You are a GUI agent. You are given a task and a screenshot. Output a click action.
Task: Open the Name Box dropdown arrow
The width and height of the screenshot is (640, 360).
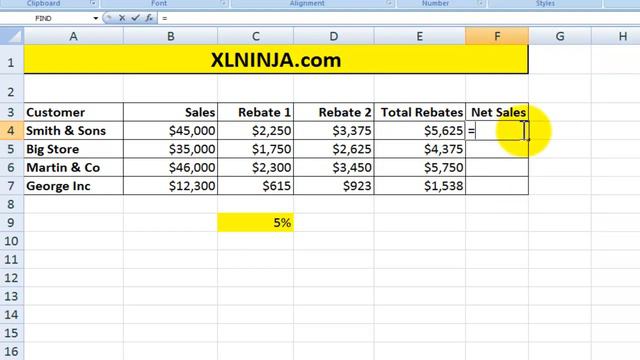coord(96,18)
